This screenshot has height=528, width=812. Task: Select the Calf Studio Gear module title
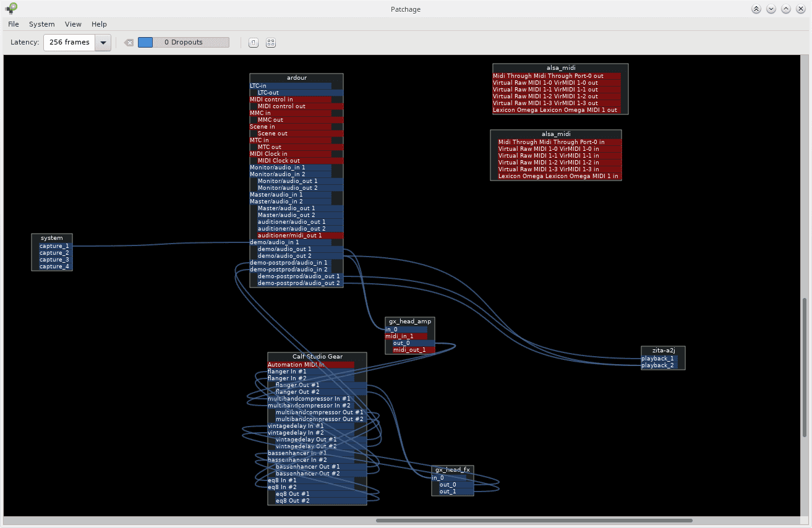coord(317,357)
